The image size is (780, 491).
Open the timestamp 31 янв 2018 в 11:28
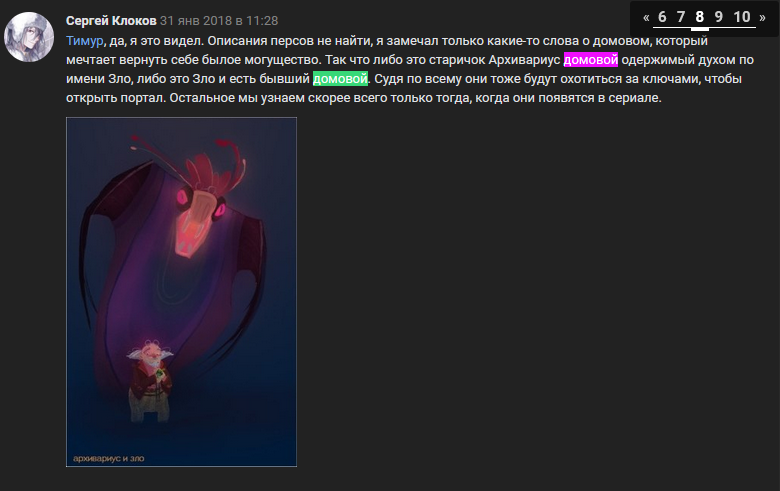219,21
